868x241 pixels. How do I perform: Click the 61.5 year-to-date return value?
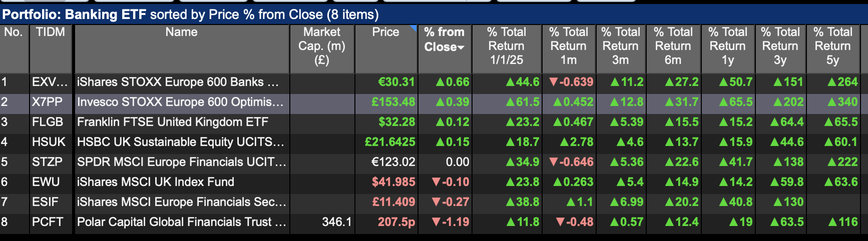point(523,102)
